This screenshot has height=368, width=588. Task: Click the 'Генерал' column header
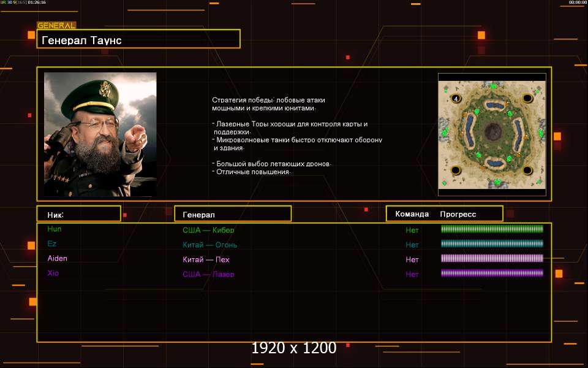233,213
